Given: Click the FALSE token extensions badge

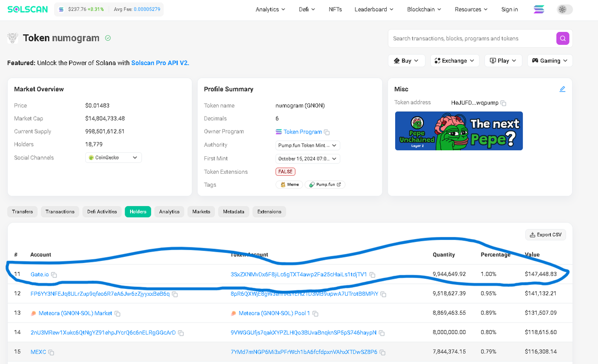Looking at the screenshot, I should click(286, 171).
